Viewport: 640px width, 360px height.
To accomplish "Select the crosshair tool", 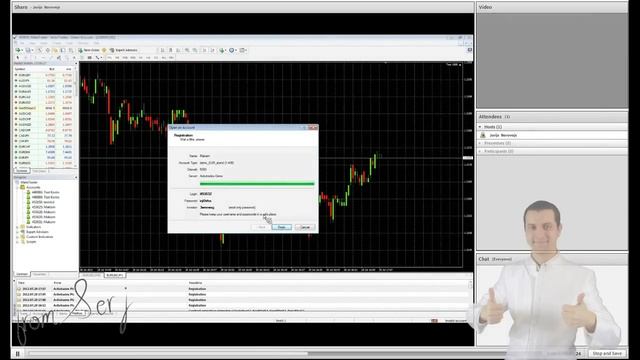I will (25, 58).
